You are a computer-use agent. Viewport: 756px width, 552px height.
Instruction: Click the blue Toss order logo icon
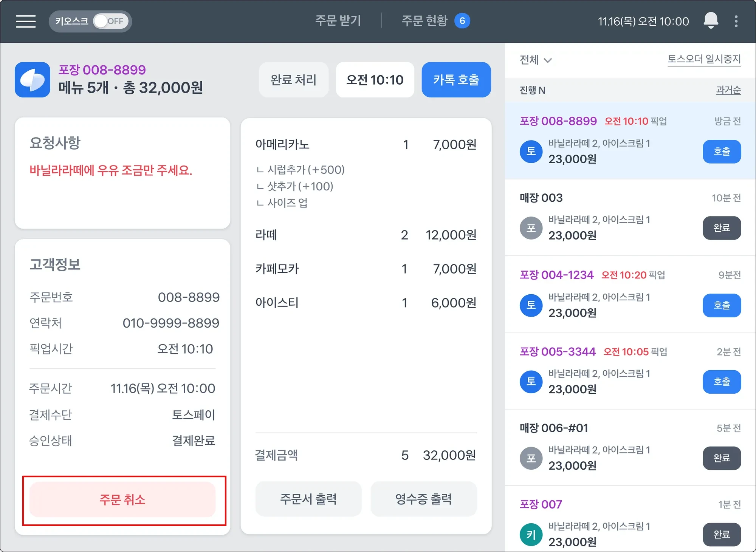(33, 80)
